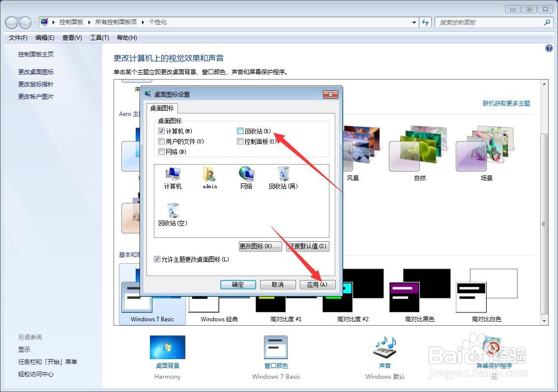
Task: Select the 计算机 icon in preview list
Action: (173, 178)
